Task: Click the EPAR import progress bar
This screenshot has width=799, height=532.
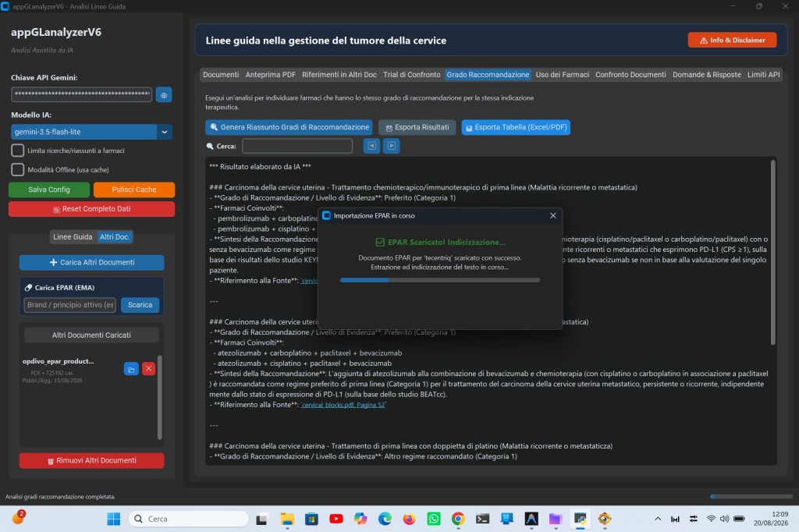Action: coord(440,280)
